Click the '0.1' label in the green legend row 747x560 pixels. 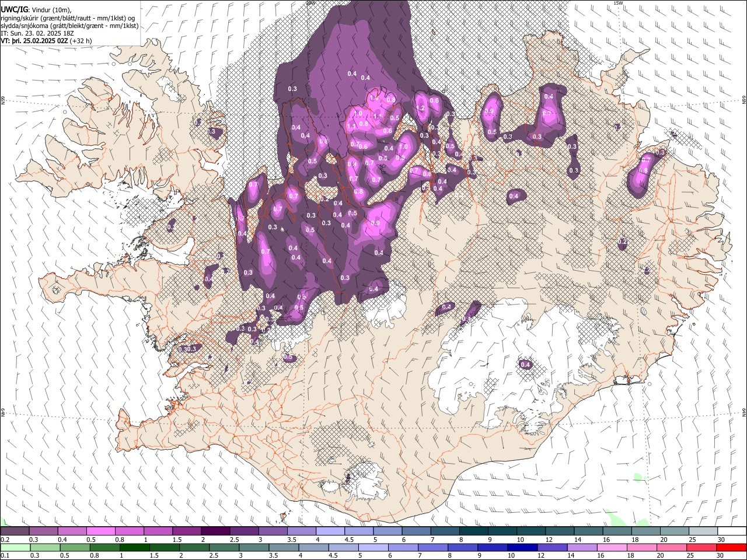[x=4, y=555]
